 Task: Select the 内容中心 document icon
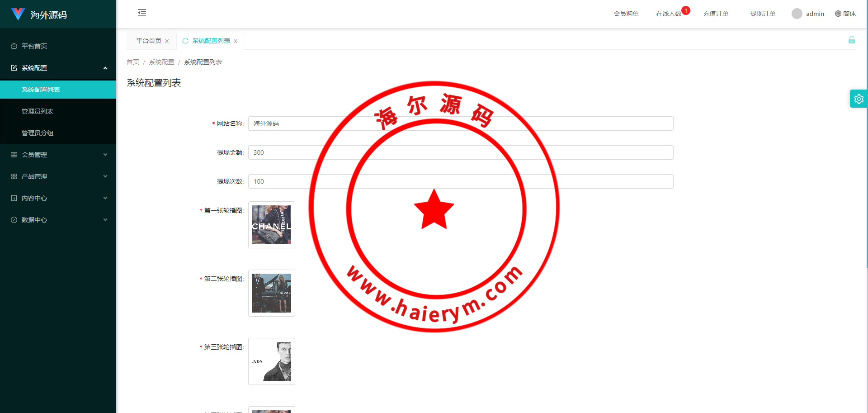(14, 198)
